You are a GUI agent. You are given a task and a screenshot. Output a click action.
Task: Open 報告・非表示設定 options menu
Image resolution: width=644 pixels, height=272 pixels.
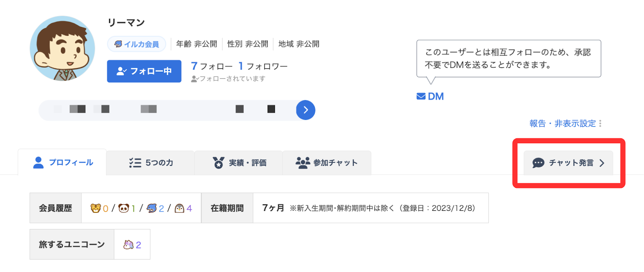tap(562, 124)
